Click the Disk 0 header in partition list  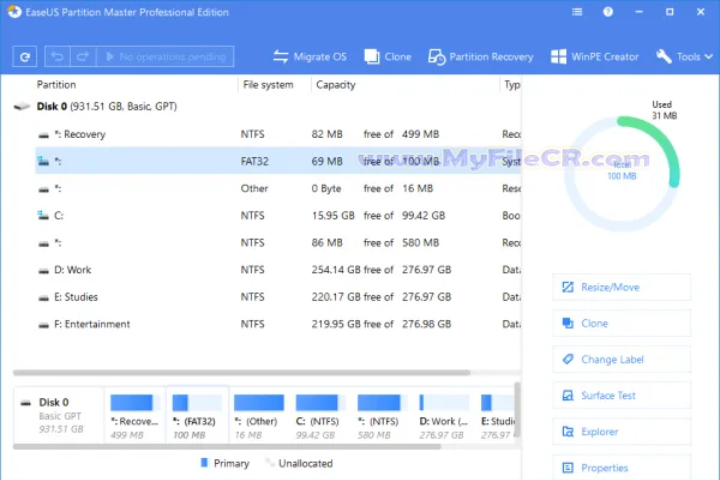pos(107,107)
